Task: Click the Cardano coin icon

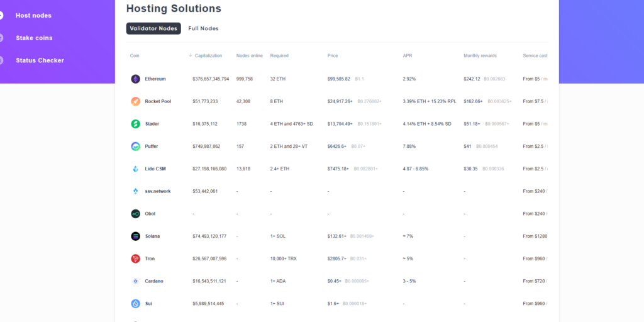Action: click(x=135, y=281)
